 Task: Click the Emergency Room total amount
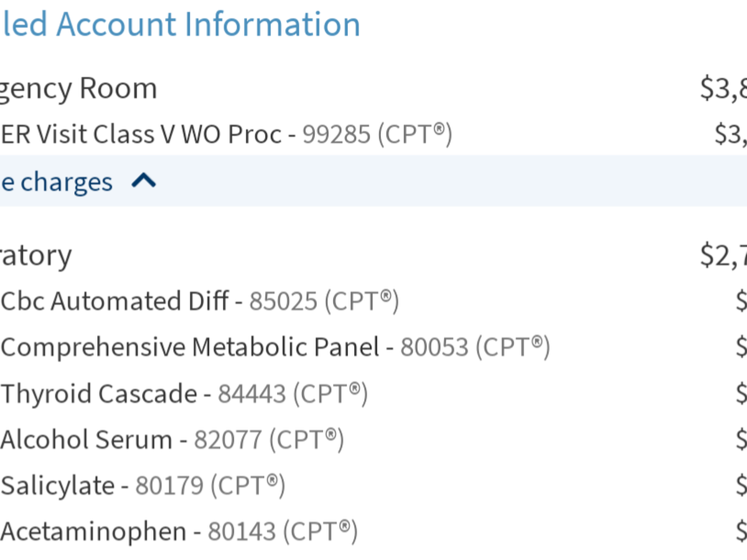pyautogui.click(x=723, y=88)
